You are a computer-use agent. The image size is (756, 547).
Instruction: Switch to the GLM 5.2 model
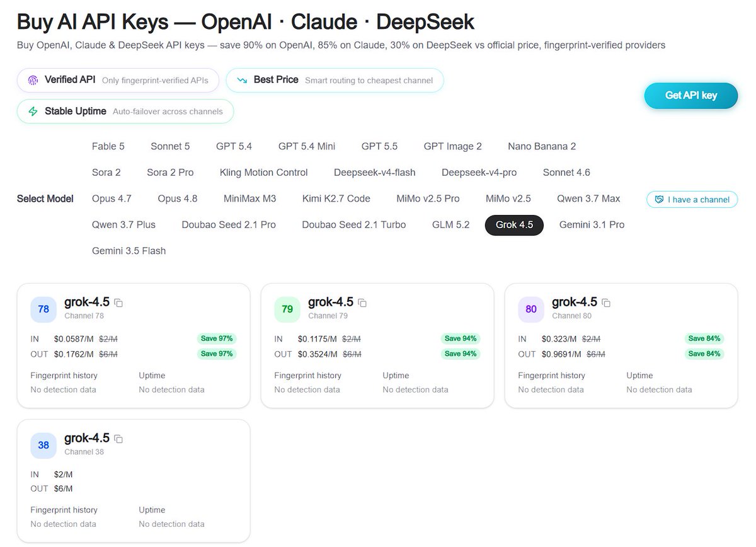451,225
